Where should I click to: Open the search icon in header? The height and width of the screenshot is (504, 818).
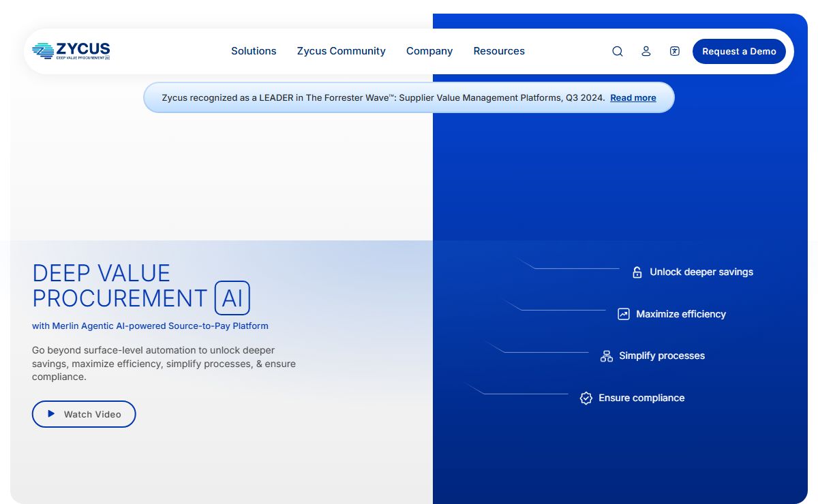618,51
